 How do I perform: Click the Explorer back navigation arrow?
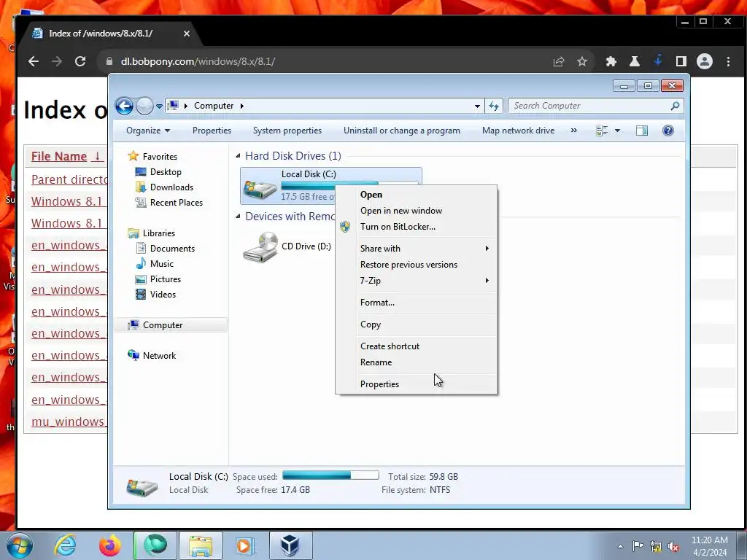click(x=124, y=106)
